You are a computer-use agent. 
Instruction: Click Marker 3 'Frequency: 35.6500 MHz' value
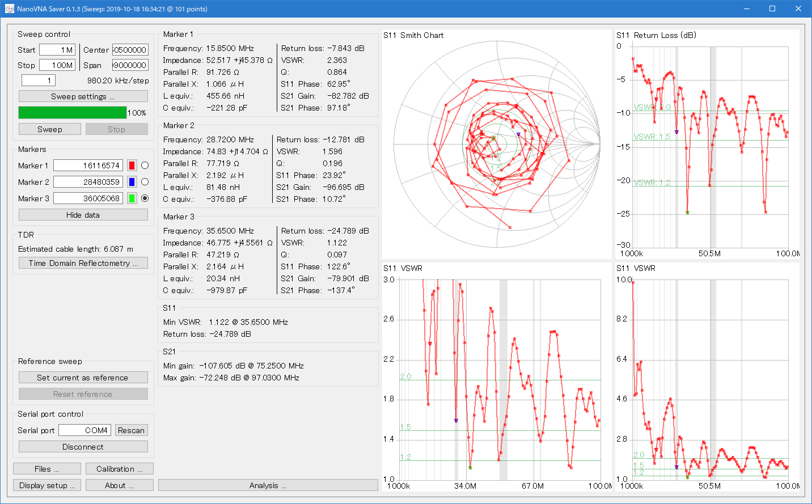click(x=230, y=231)
